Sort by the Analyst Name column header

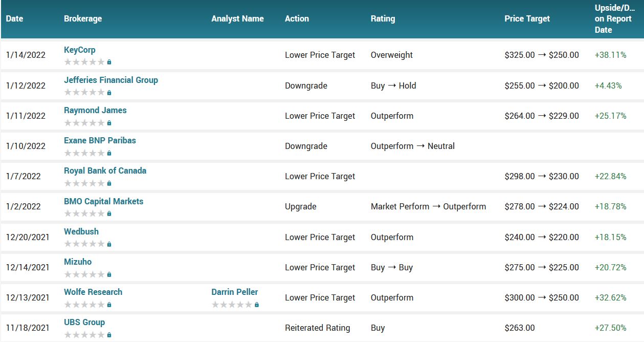[238, 18]
